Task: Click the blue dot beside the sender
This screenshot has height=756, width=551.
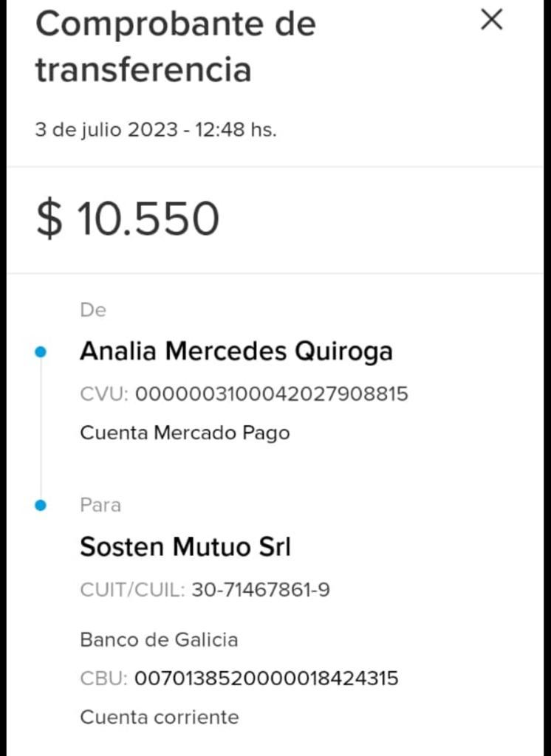Action: coord(41,352)
